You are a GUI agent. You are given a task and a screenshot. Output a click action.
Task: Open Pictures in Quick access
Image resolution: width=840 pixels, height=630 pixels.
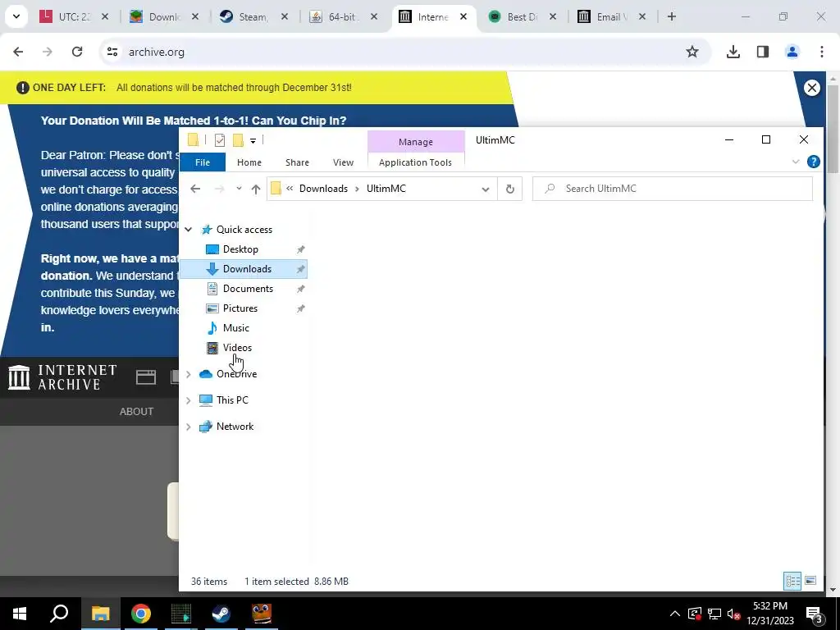(240, 308)
